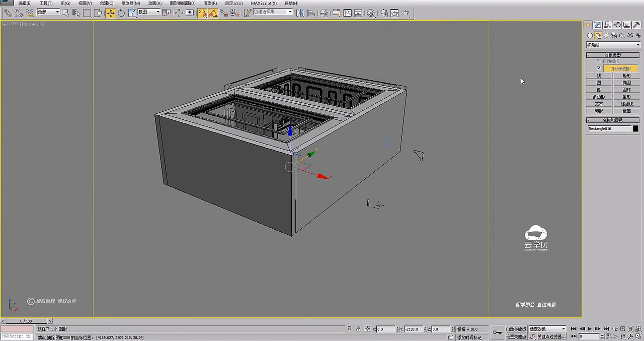Switch to Hierarchy command panel tab
Screen dimensions: 644x341
coord(608,25)
